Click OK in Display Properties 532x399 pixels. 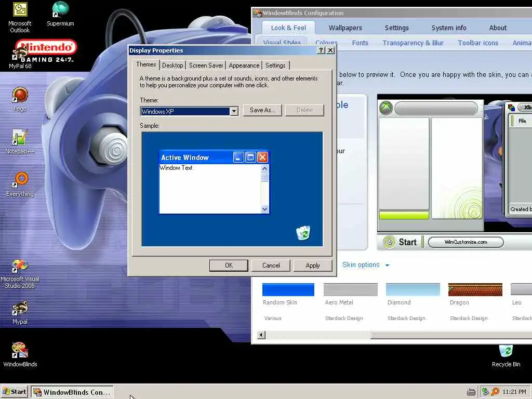[x=229, y=265]
